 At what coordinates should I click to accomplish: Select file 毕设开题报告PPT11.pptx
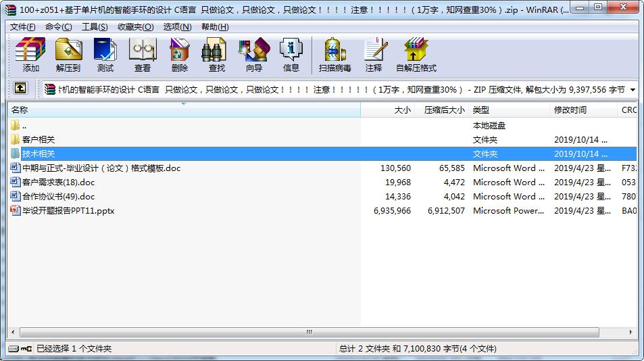point(68,210)
